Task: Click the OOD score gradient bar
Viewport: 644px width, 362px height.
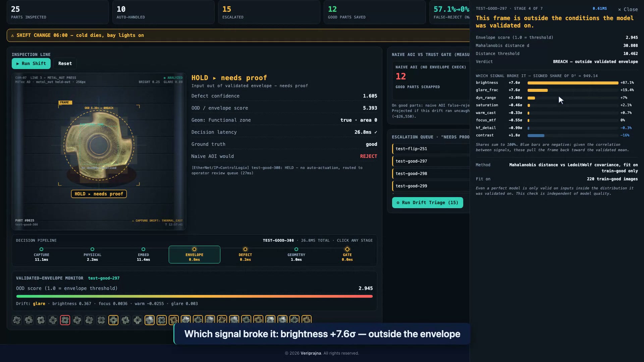Action: coord(195,296)
